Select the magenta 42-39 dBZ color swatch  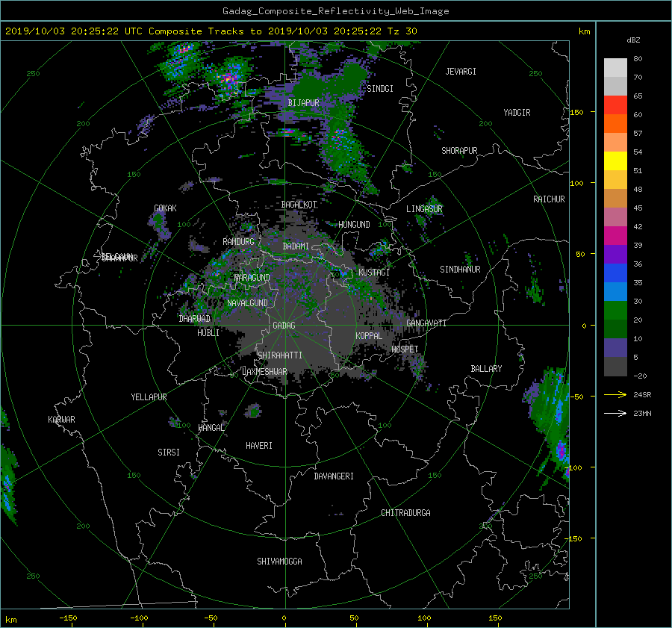(615, 235)
